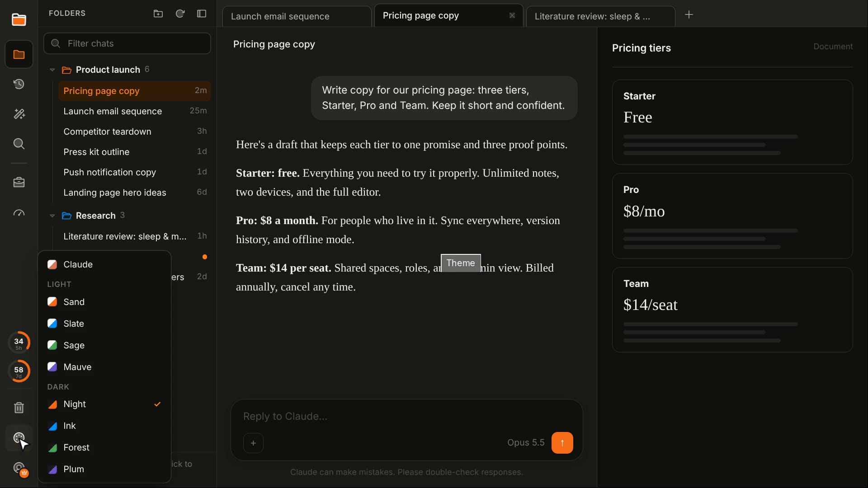Click the theme palette icon

pos(19,438)
